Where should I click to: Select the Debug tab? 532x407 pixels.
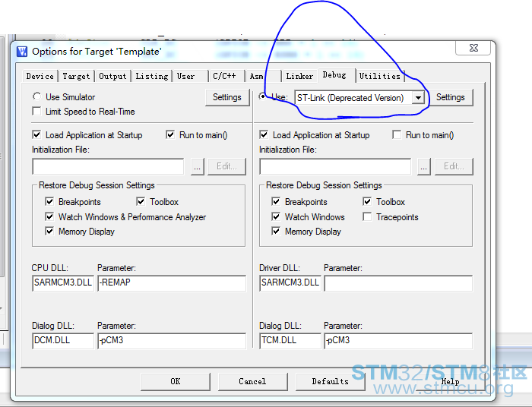(334, 75)
